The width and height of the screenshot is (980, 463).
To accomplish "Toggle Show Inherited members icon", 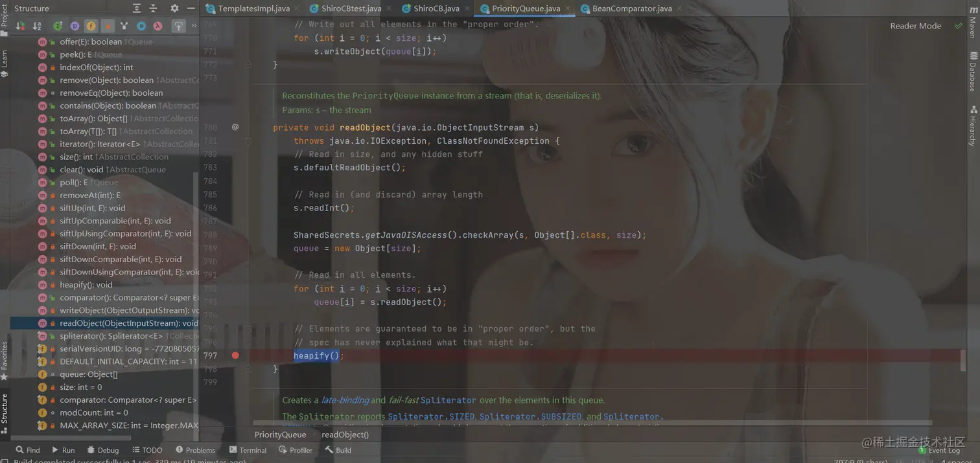I will coord(58,26).
